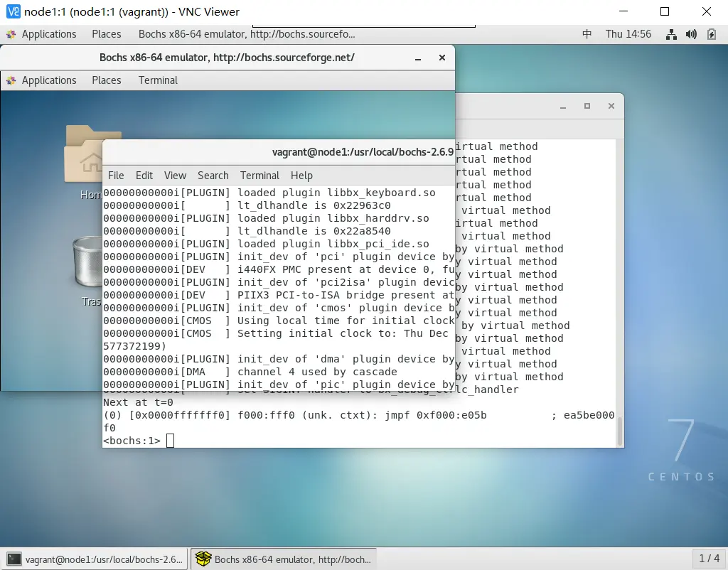The width and height of the screenshot is (728, 570).
Task: Click the inner terminal title vagrant@node1:/usr/local/bochs-2.6.9
Action: (x=363, y=152)
